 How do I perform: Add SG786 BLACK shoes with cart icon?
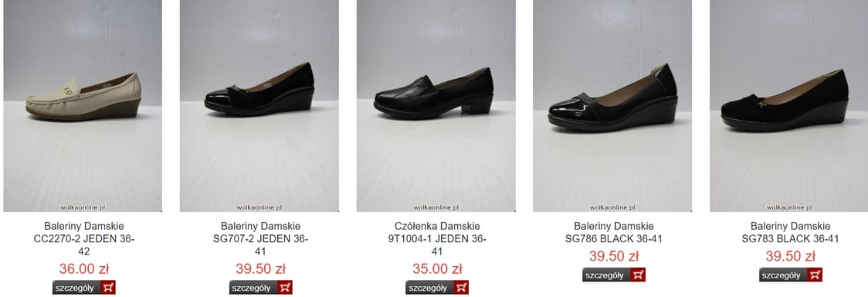pos(639,275)
